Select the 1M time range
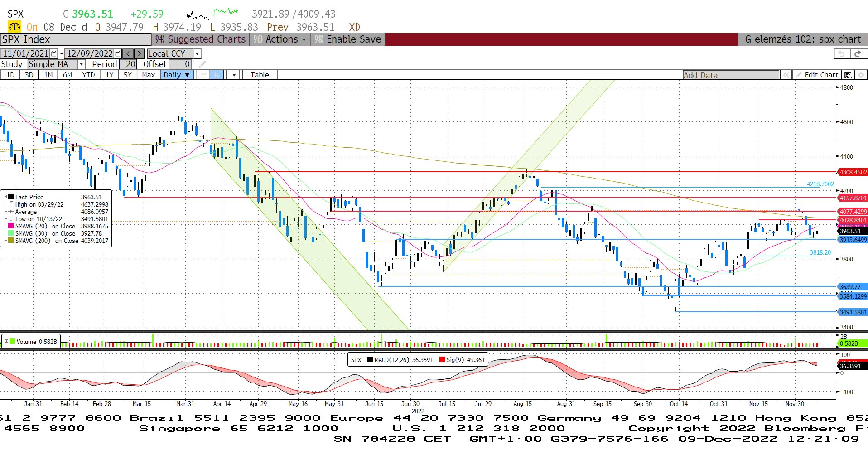Screen dimensions: 868x464 [48, 75]
